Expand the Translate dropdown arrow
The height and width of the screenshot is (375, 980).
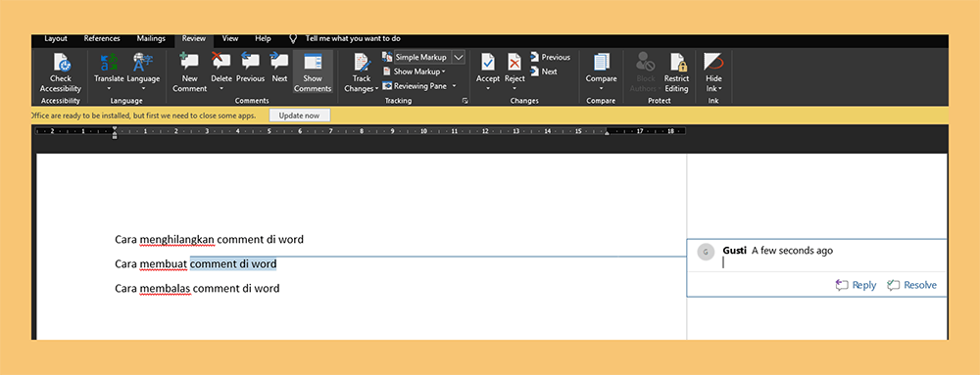point(109,88)
